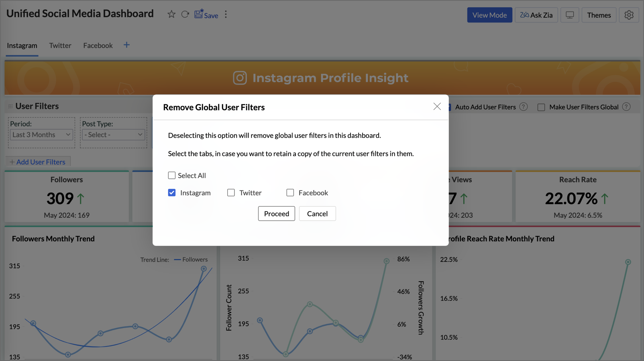Refresh the dashboard with the reload icon
Screen dimensions: 644x361
185,14
